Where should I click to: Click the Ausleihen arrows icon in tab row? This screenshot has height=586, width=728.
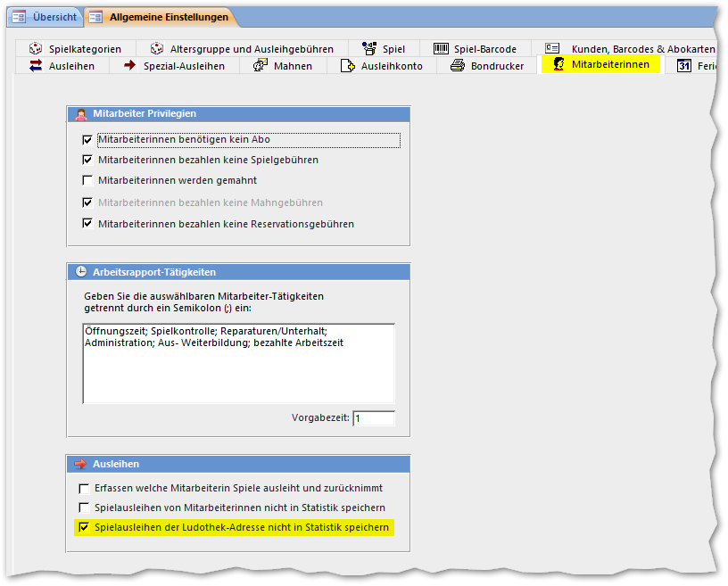[36, 65]
